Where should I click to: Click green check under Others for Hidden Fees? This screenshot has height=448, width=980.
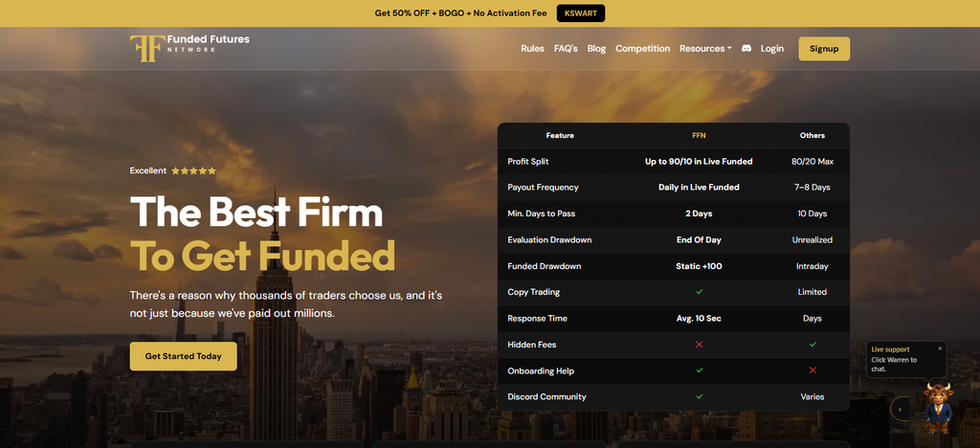pyautogui.click(x=813, y=345)
